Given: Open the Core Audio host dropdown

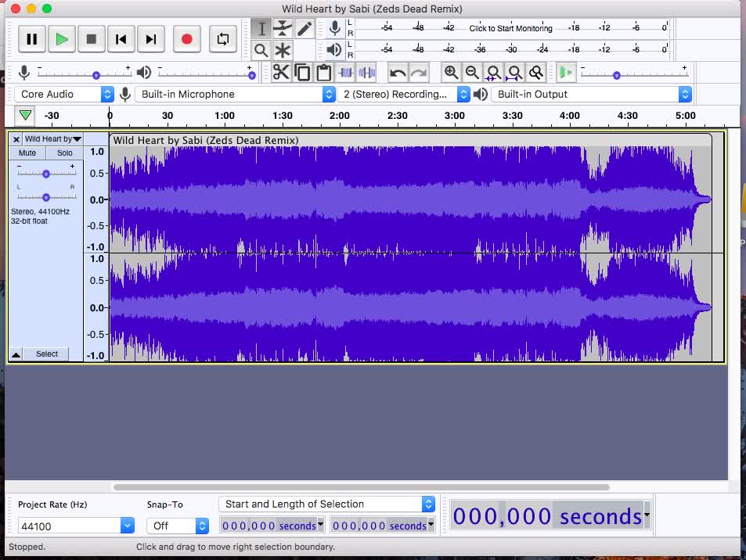Looking at the screenshot, I should tap(64, 94).
